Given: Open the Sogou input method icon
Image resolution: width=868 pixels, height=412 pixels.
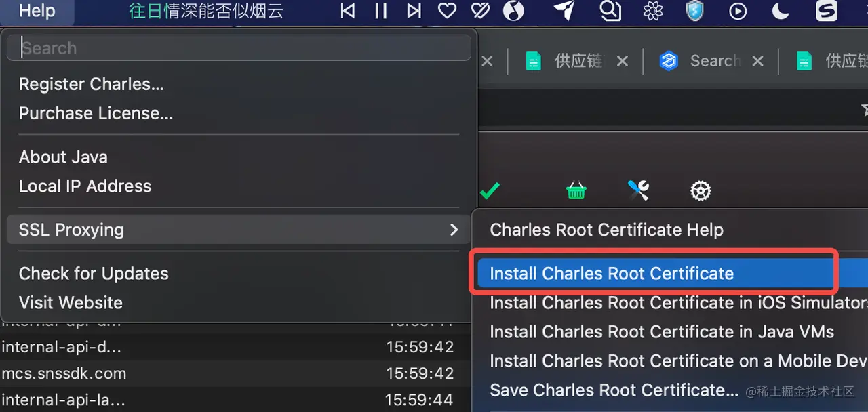Looking at the screenshot, I should [826, 11].
